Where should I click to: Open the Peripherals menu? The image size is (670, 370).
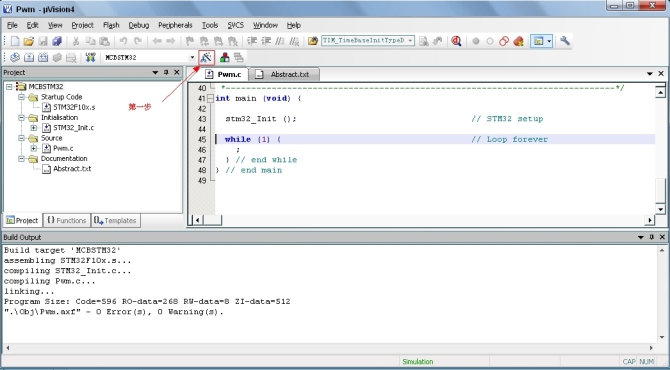pos(175,25)
